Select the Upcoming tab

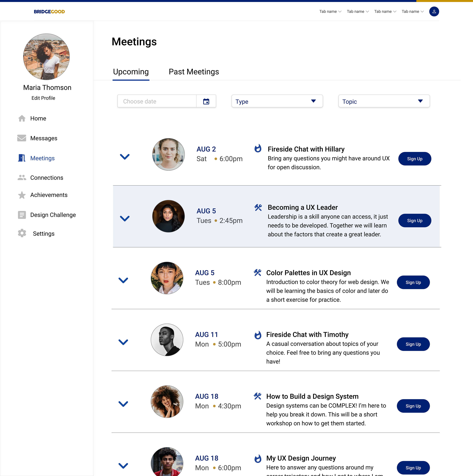[131, 72]
